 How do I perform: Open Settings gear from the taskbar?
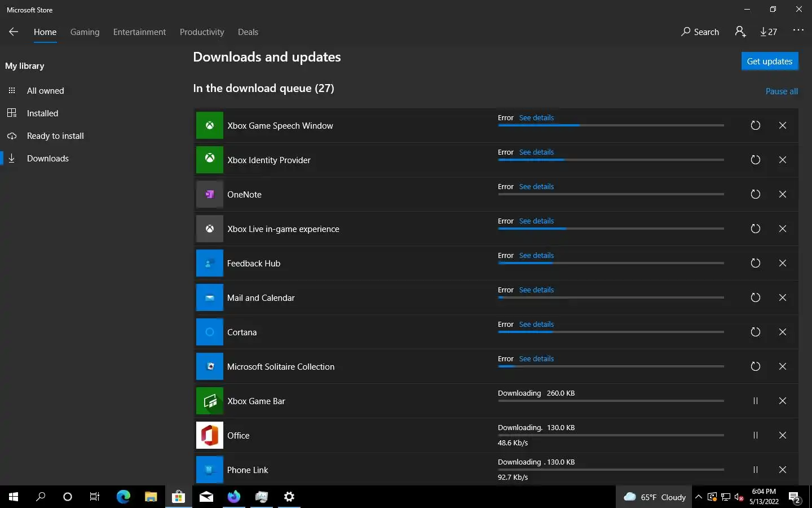tap(289, 497)
